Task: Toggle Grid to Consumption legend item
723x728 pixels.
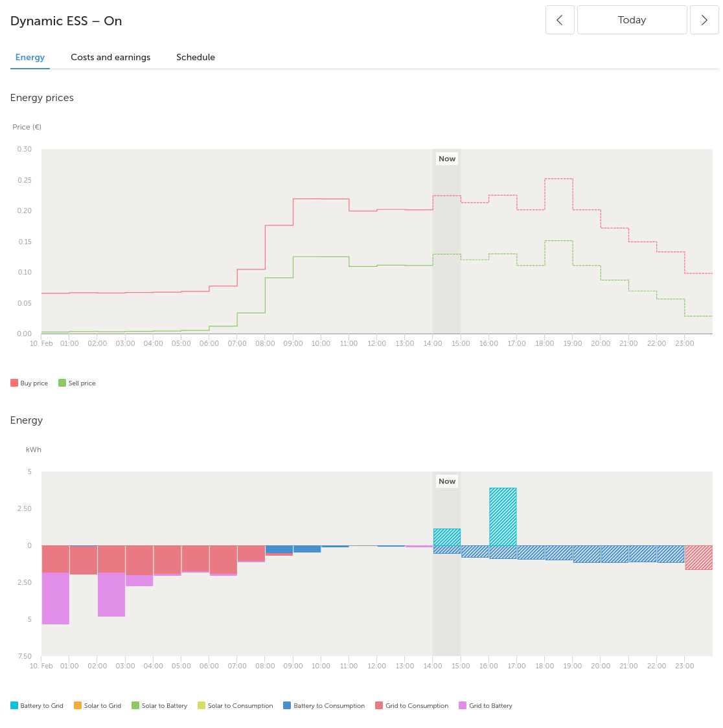Action: point(412,706)
